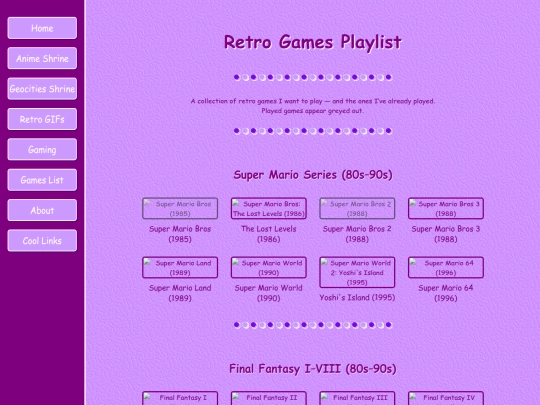Open the Games List page

42,180
